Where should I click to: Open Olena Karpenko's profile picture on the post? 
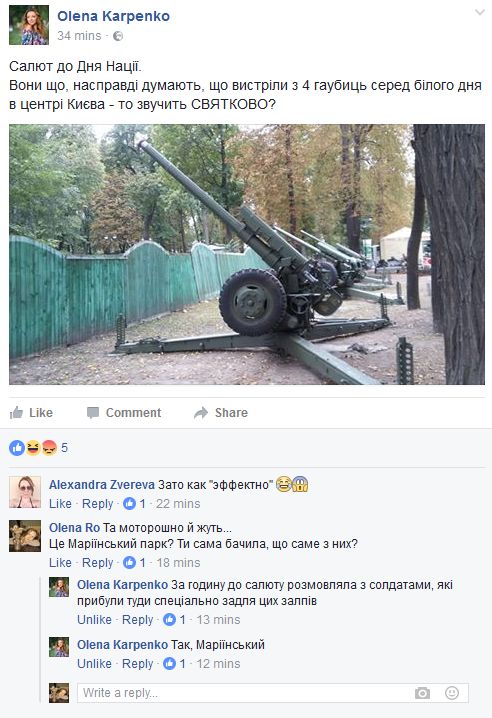pos(29,25)
